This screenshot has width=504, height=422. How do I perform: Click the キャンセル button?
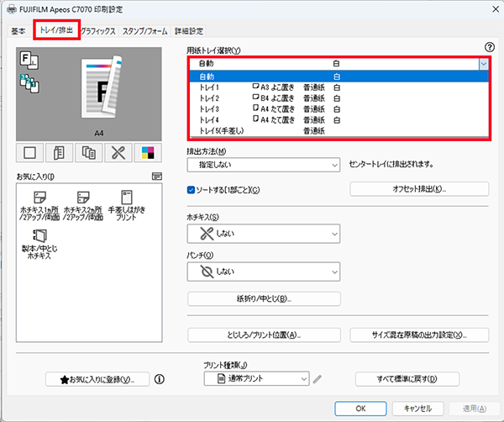pos(417,409)
